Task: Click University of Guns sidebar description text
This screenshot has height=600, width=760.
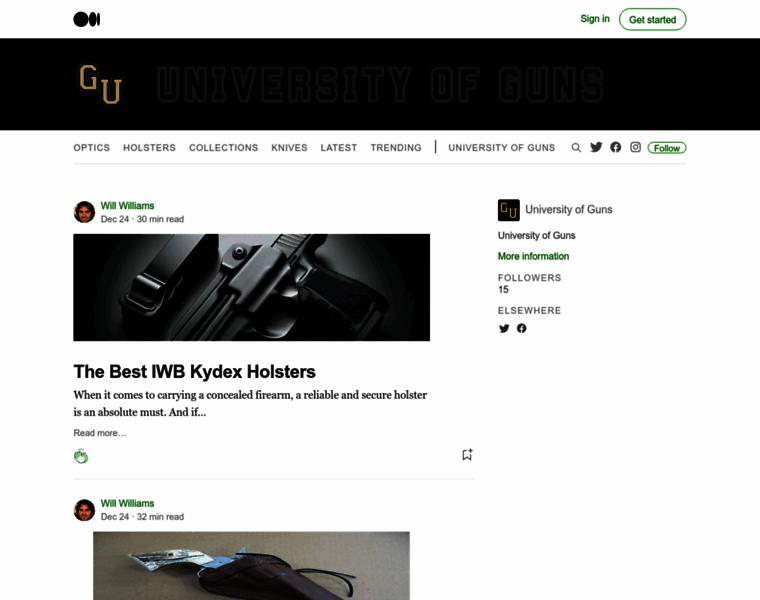Action: point(537,236)
